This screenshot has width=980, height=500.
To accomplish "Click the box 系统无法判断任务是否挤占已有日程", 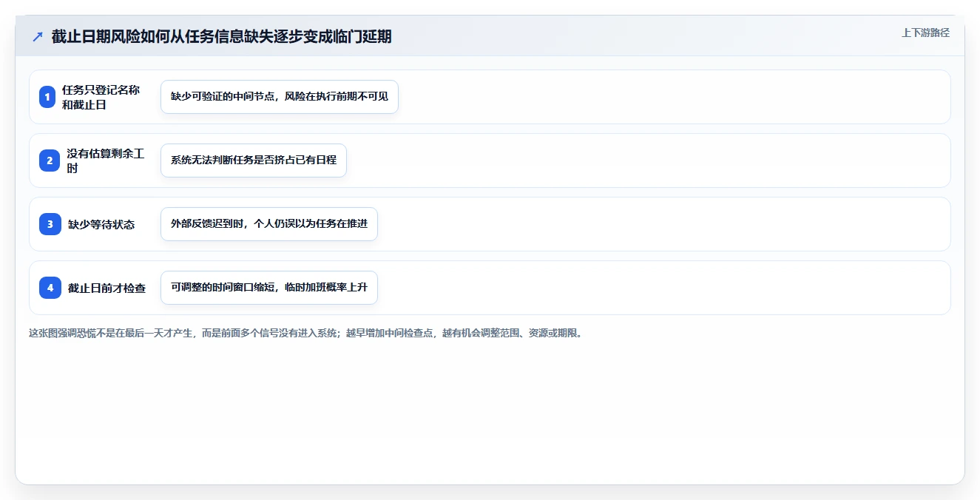I will (x=254, y=161).
